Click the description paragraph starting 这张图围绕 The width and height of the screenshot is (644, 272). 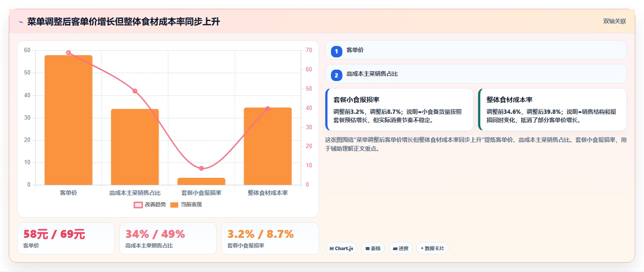pos(476,144)
